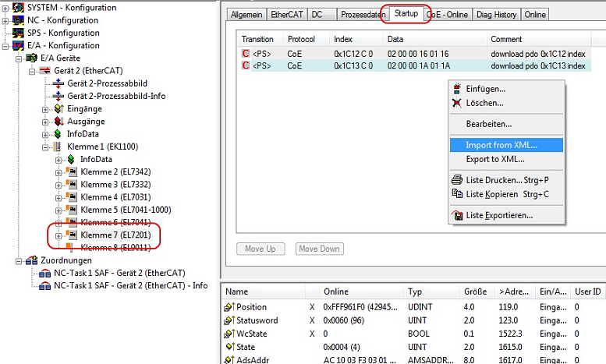Select Import from XML... menu entry
This screenshot has width=606, height=364.
506,145
